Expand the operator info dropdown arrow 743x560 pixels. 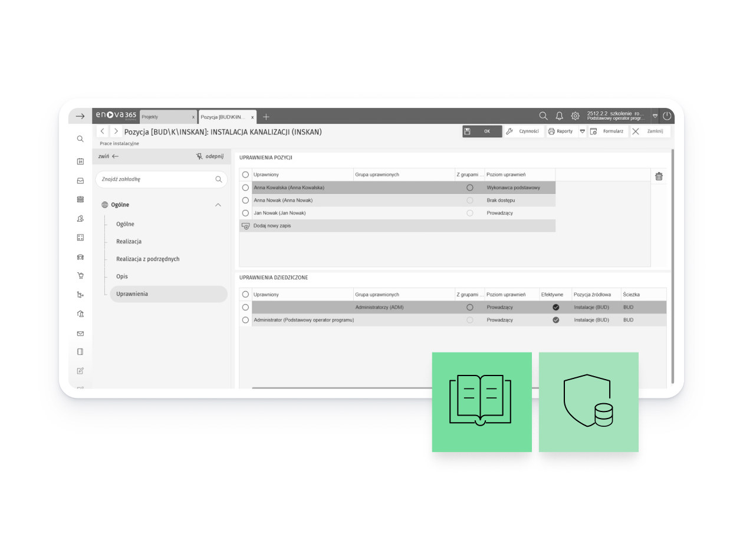coord(655,116)
